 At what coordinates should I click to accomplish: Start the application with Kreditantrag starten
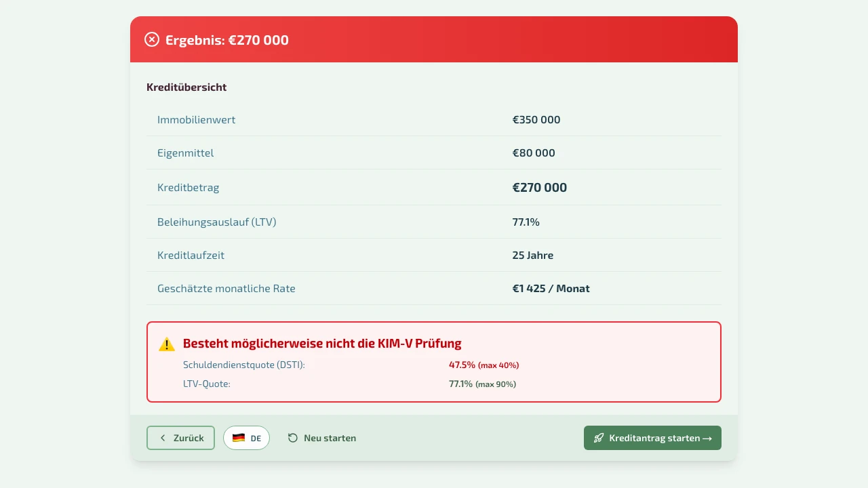(652, 439)
